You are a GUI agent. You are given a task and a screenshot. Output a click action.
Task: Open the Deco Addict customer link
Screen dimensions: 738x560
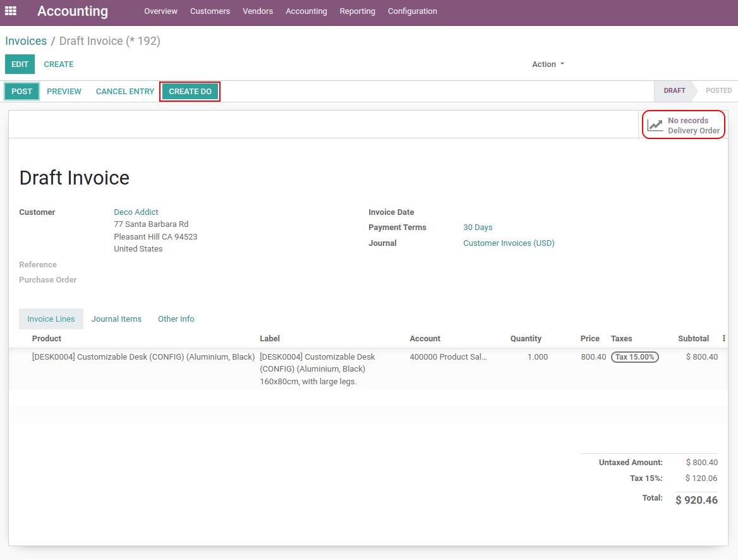(136, 212)
